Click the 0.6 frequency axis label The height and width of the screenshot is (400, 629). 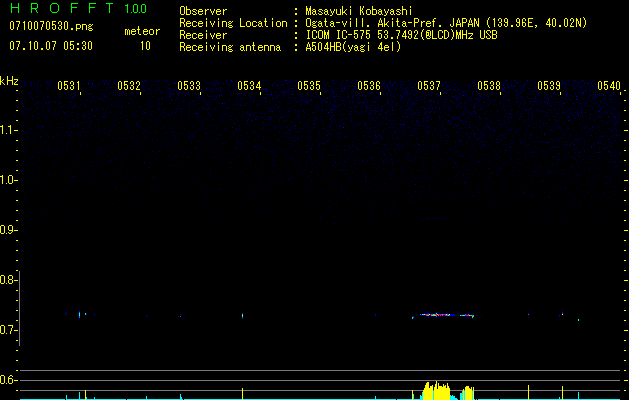[x=7, y=380]
